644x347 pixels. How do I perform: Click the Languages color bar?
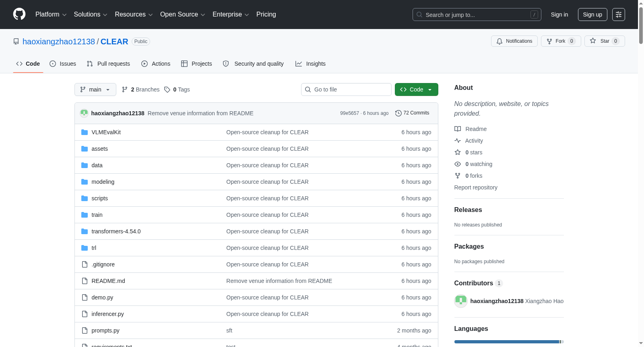coord(509,342)
